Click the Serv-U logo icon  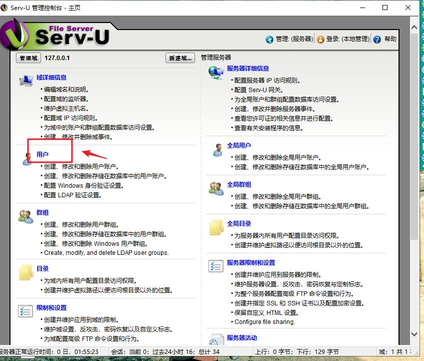(x=15, y=35)
